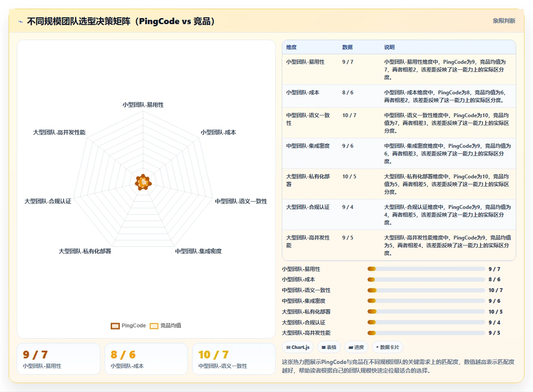The height and width of the screenshot is (392, 533).
Task: Open the 9 / 7 小型团队-易用性 data card
Action: 59,359
